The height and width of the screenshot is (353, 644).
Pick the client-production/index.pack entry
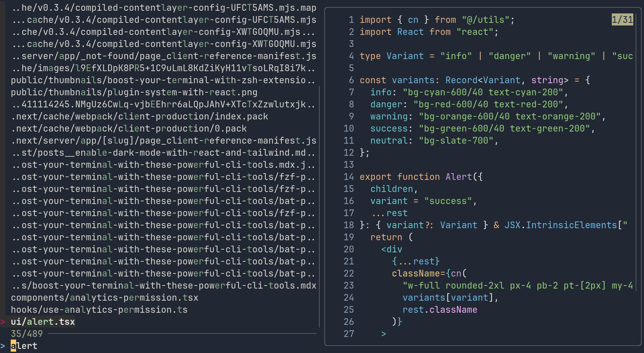tap(139, 116)
